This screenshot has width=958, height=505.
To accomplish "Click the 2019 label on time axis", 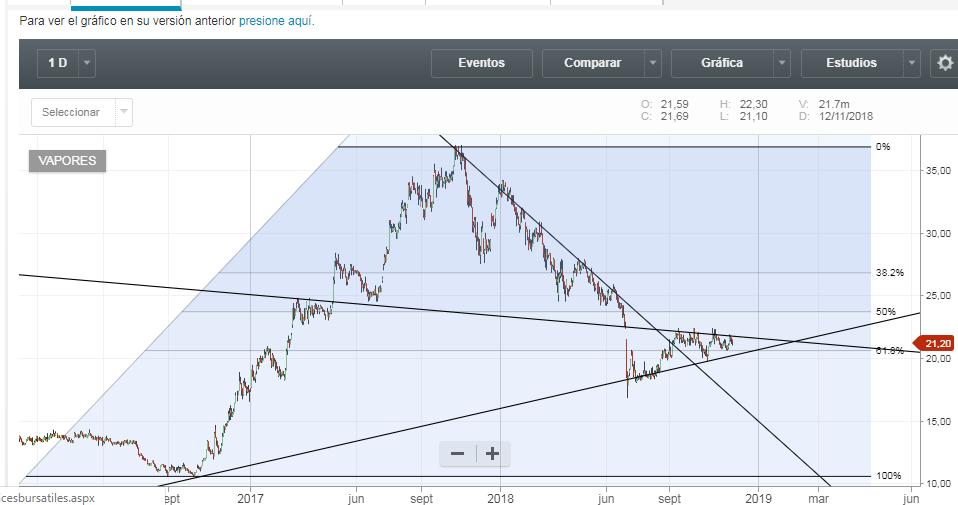I will pos(758,498).
